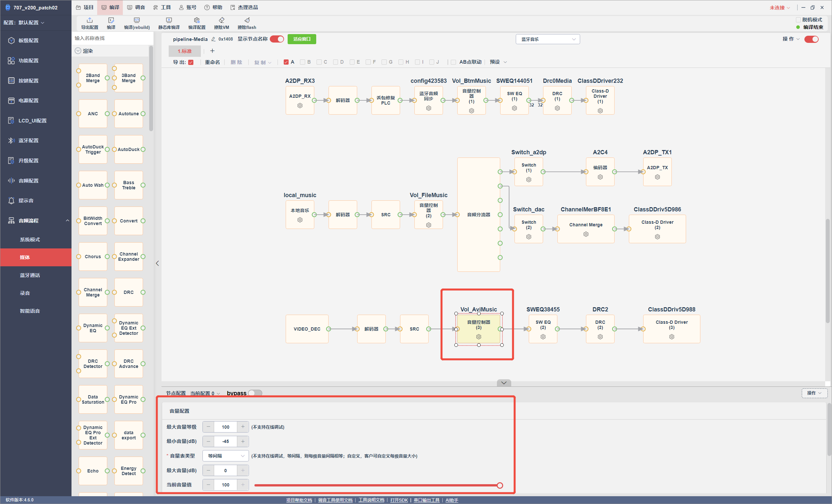Viewport: 832px width, 504px height.
Task: Open 音量表类型 等间隔 dropdown
Action: 226,456
